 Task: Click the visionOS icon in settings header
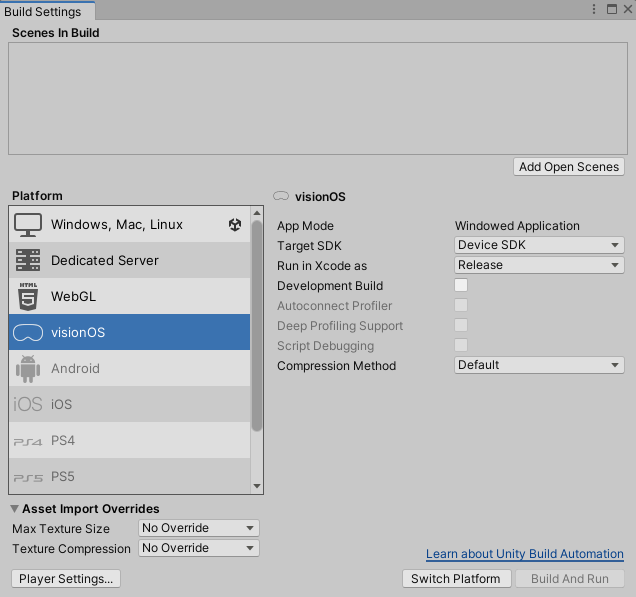coord(281,196)
